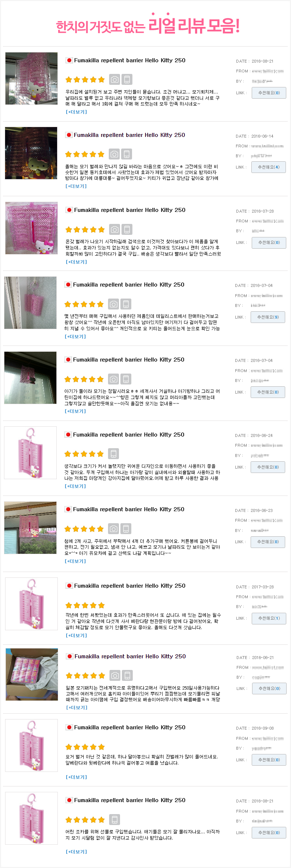Open thumbnail of repellent hanging by window curtain
The width and height of the screenshot is (291, 868).
point(31,528)
